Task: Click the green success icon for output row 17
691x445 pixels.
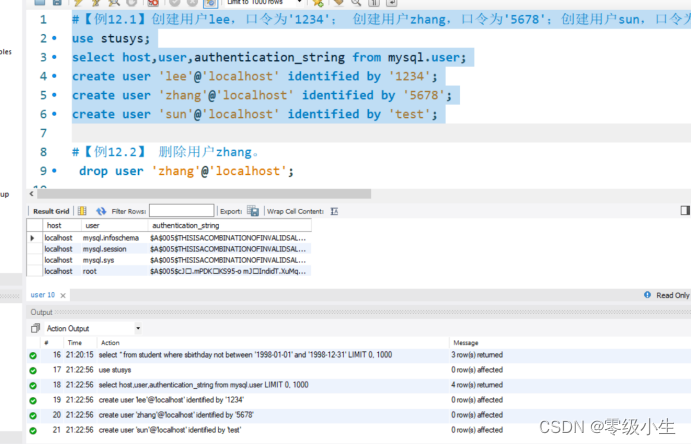Action: [33, 371]
